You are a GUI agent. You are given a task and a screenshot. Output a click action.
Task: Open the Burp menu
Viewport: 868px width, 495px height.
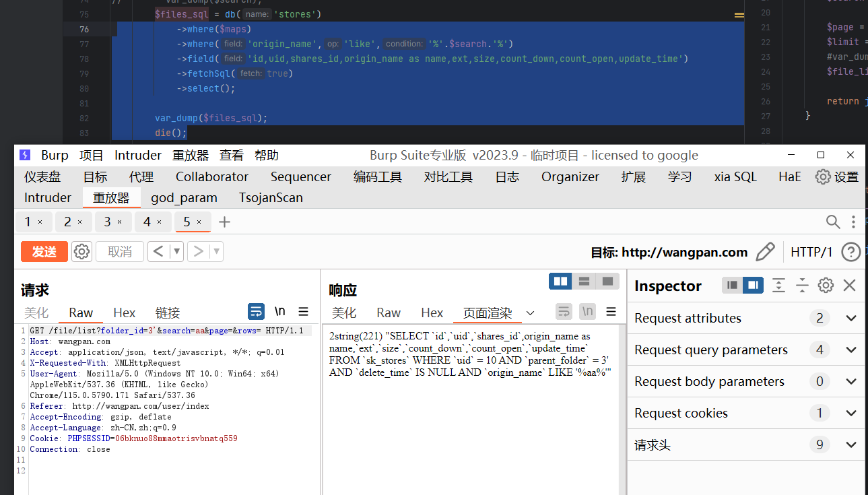coord(55,155)
